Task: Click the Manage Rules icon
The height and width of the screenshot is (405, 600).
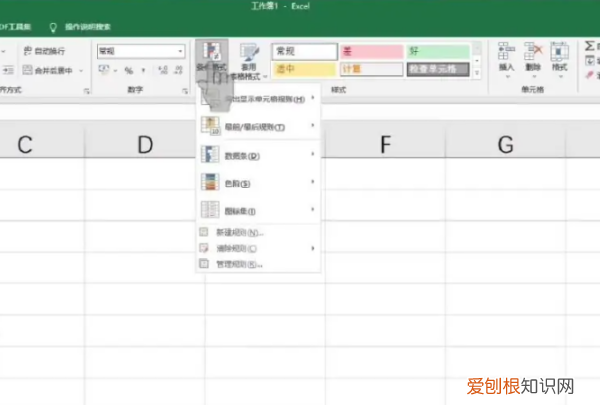Action: point(204,264)
